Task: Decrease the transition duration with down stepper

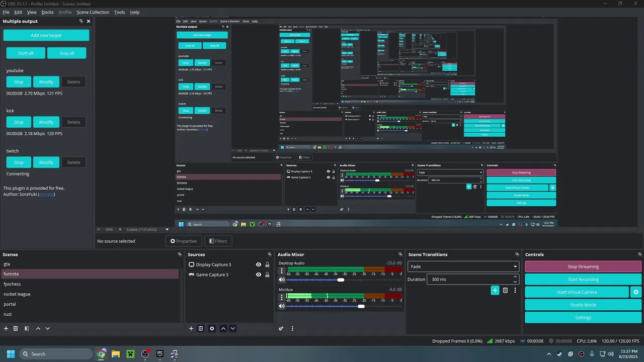Action: pyautogui.click(x=515, y=282)
